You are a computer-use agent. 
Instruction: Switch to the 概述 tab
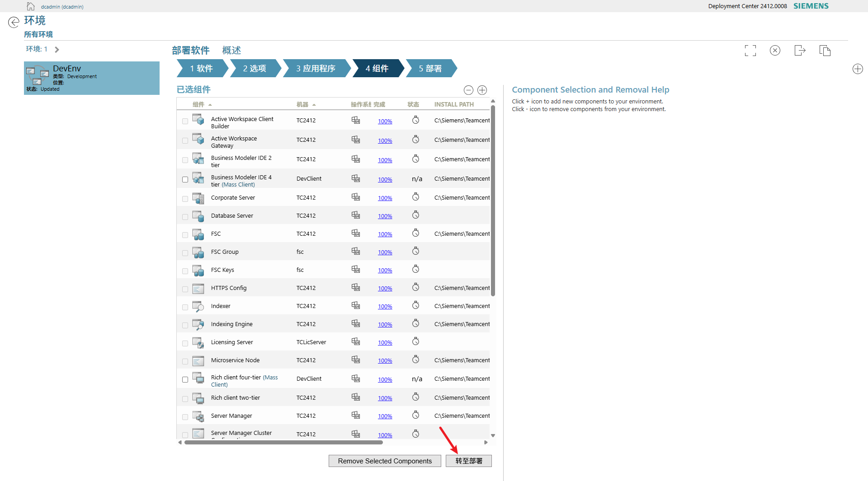231,51
